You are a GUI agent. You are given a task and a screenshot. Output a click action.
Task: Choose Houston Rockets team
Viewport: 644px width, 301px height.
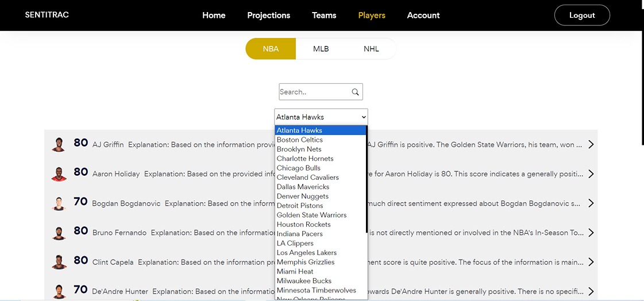[321, 224]
